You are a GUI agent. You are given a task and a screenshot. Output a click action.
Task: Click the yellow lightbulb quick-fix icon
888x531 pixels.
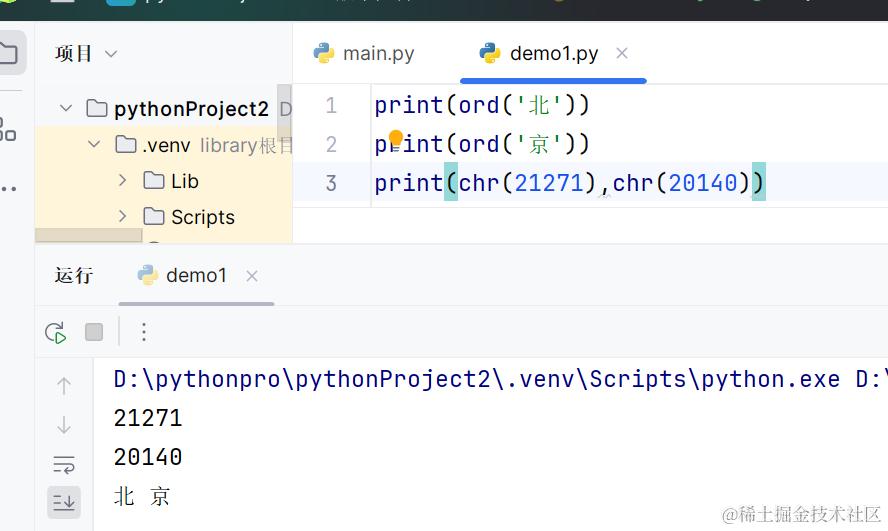click(395, 138)
